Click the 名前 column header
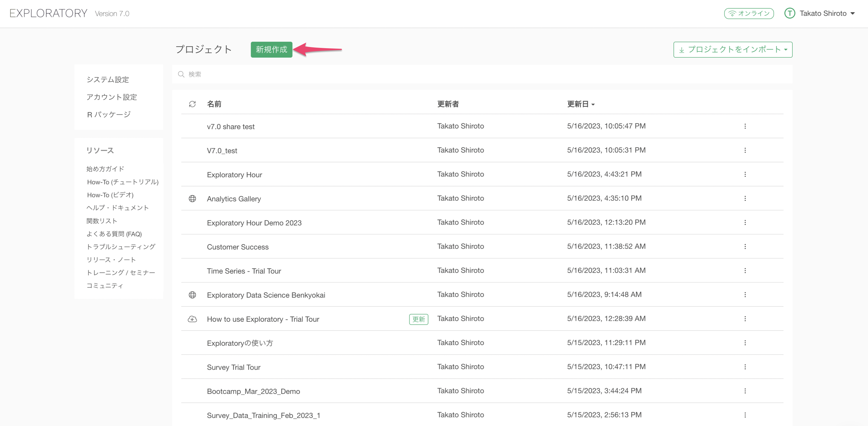This screenshot has width=868, height=426. [214, 104]
